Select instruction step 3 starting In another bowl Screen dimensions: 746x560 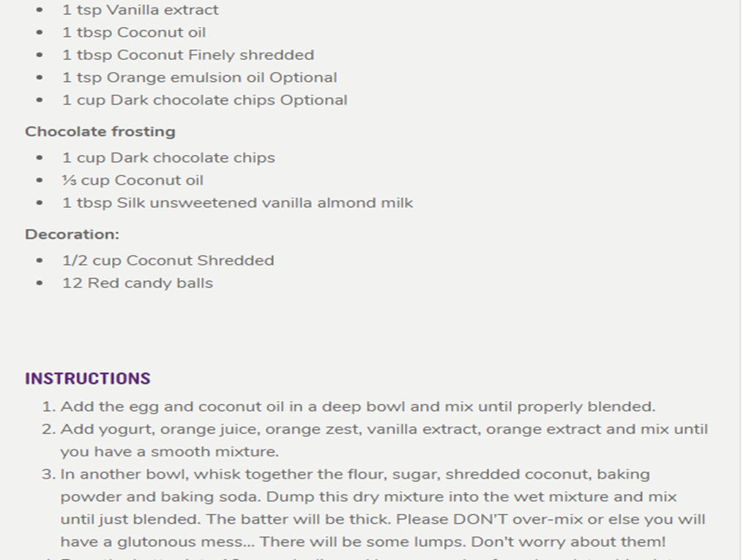click(382, 508)
